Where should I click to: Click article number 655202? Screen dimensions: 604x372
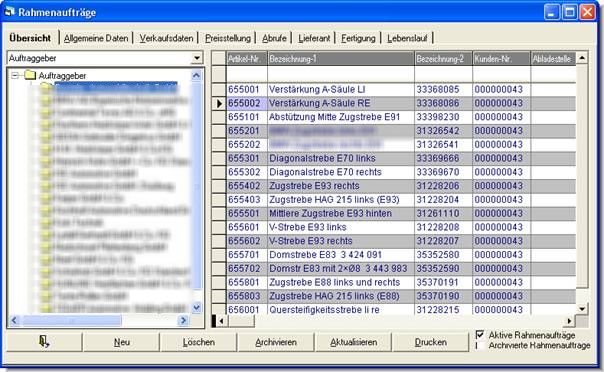point(244,145)
